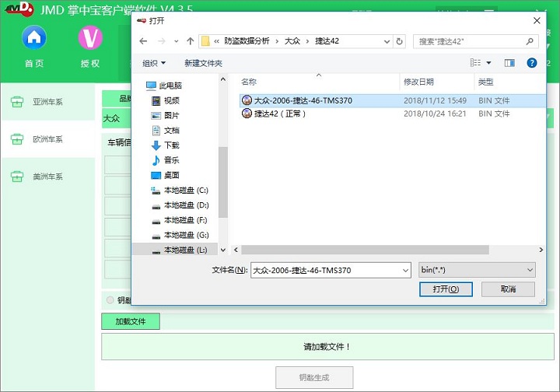
Task: Open the help icon in dialog
Action: (531, 63)
